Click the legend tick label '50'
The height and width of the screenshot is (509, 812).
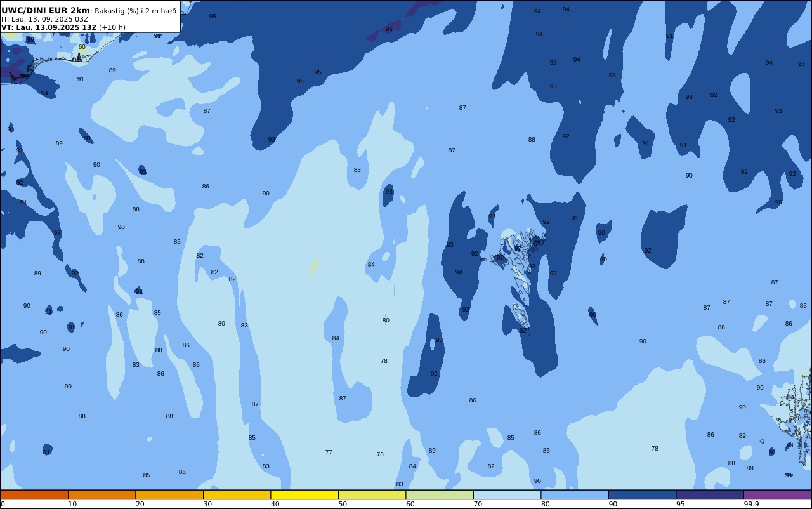343,504
